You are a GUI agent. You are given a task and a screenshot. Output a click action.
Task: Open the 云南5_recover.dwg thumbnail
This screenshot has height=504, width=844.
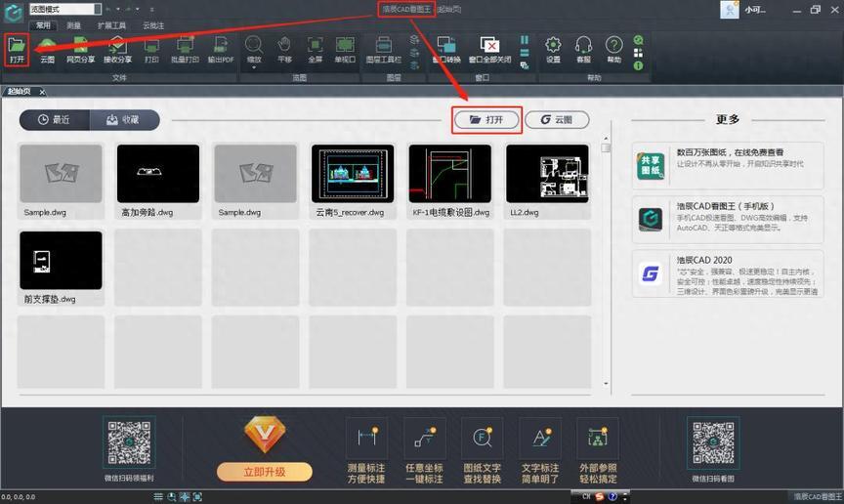(x=353, y=174)
